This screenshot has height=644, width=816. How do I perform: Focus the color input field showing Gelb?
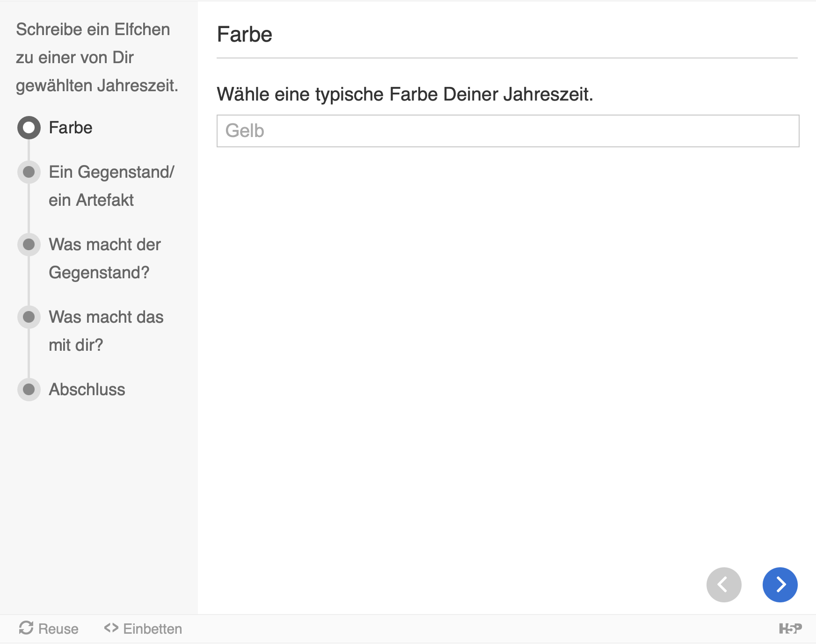508,131
